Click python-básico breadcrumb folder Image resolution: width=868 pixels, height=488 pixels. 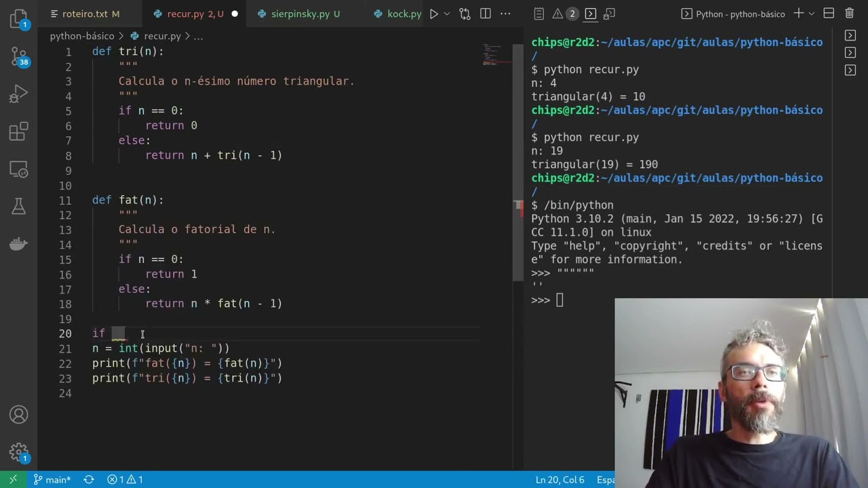[82, 36]
